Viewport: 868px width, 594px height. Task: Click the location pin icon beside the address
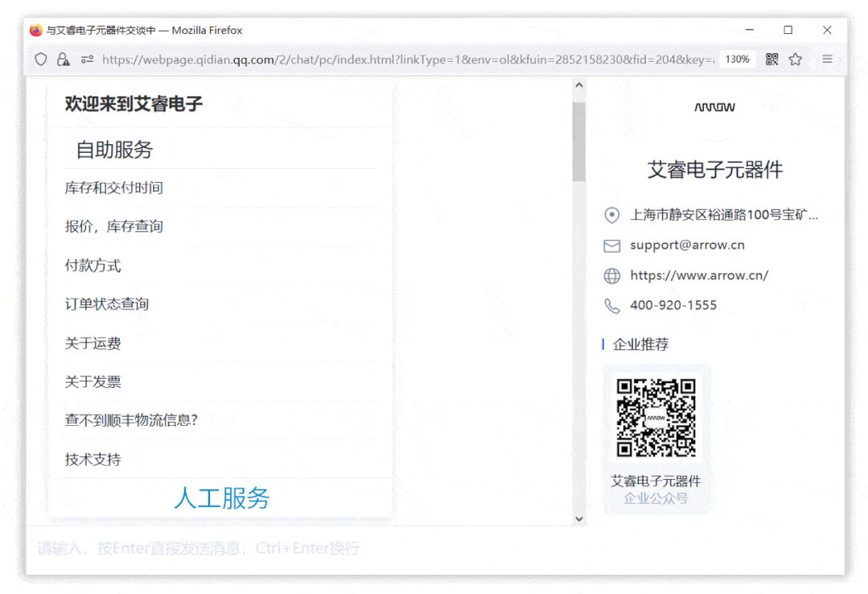[x=611, y=215]
